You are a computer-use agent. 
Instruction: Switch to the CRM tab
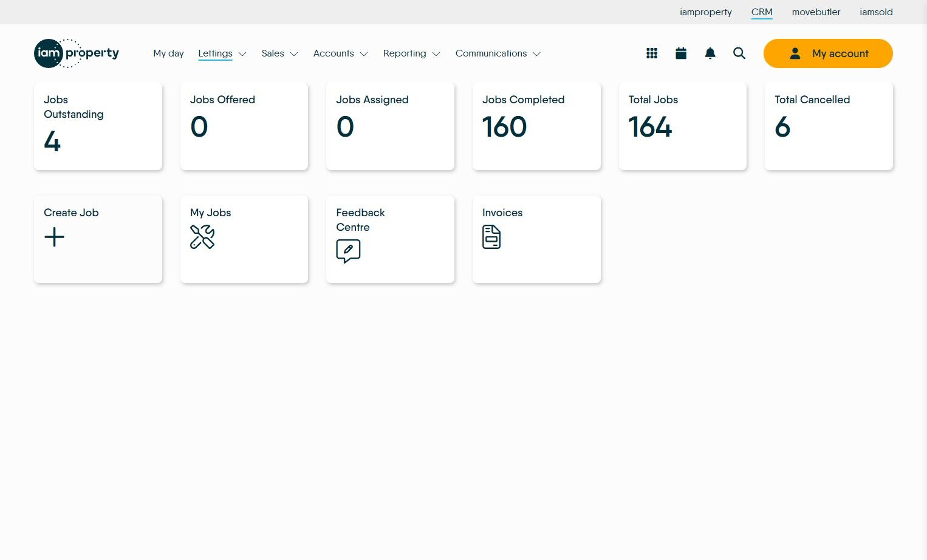[x=762, y=12]
